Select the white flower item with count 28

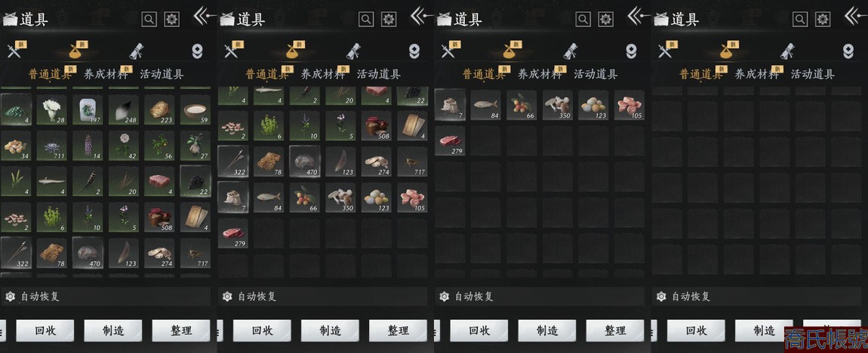[x=51, y=109]
